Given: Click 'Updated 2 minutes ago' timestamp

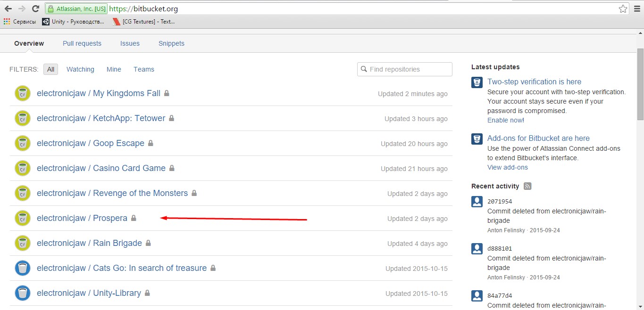Looking at the screenshot, I should (413, 94).
